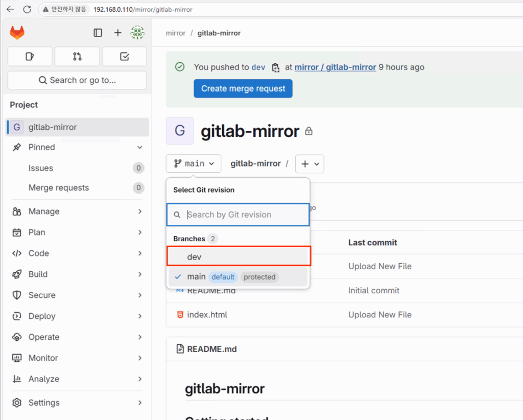The height and width of the screenshot is (420, 523).
Task: Open the user avatar menu
Action: click(137, 33)
